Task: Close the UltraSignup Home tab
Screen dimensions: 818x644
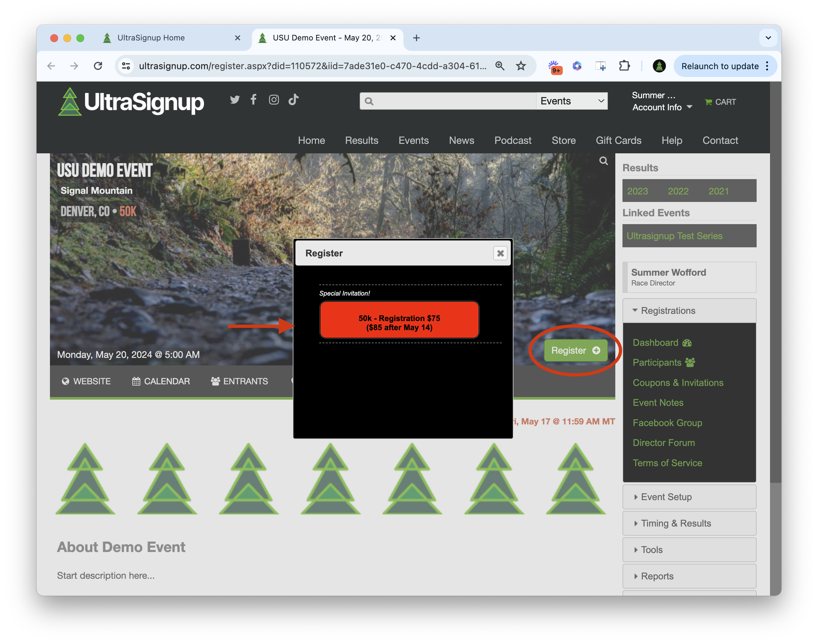Action: (x=237, y=38)
